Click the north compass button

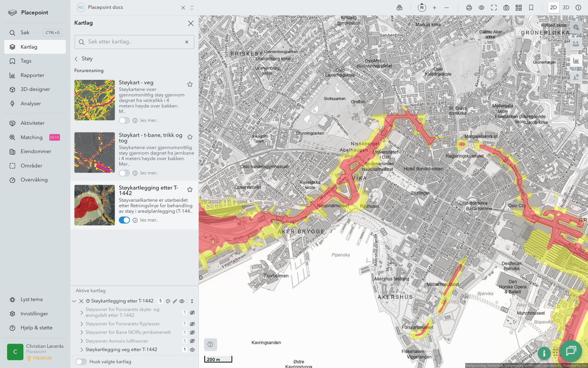coord(422,7)
